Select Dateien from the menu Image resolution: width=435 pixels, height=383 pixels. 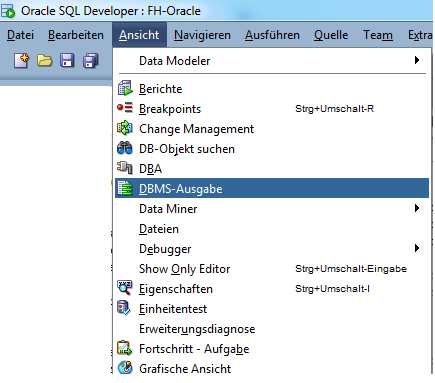(272, 229)
